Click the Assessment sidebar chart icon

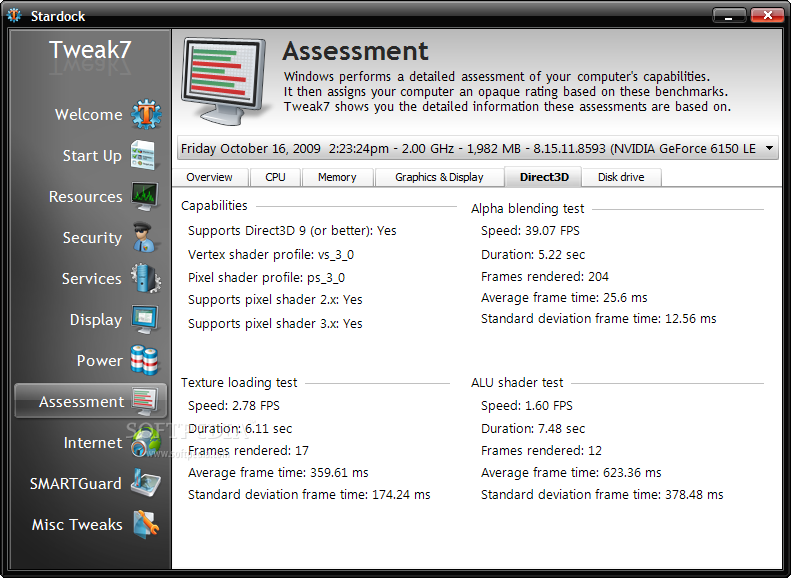pyautogui.click(x=145, y=401)
